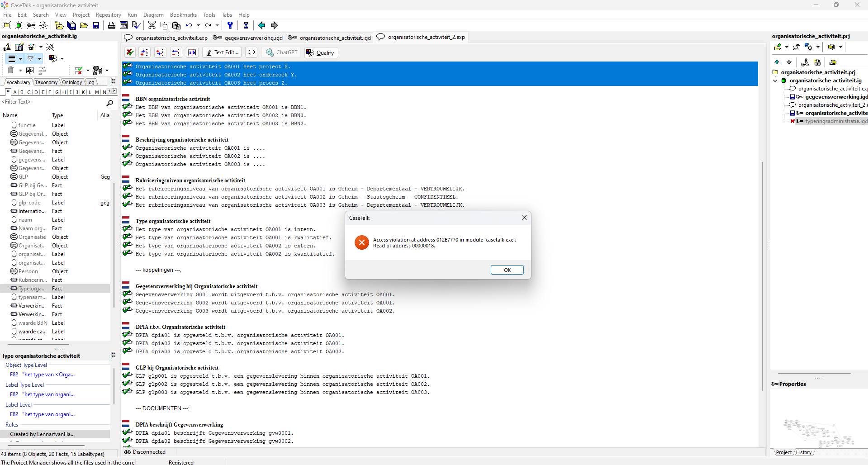The image size is (868, 465).
Task: Click the padlock icon in project panel
Action: coord(817,62)
